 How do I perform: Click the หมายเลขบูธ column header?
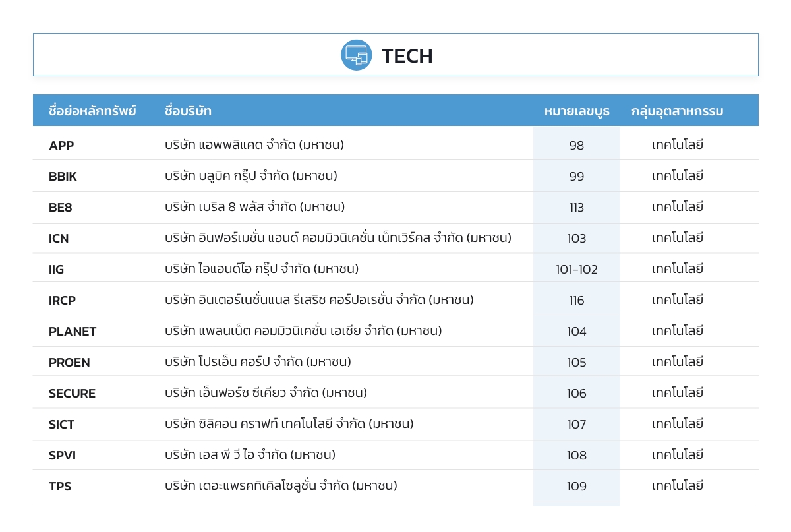pos(577,111)
